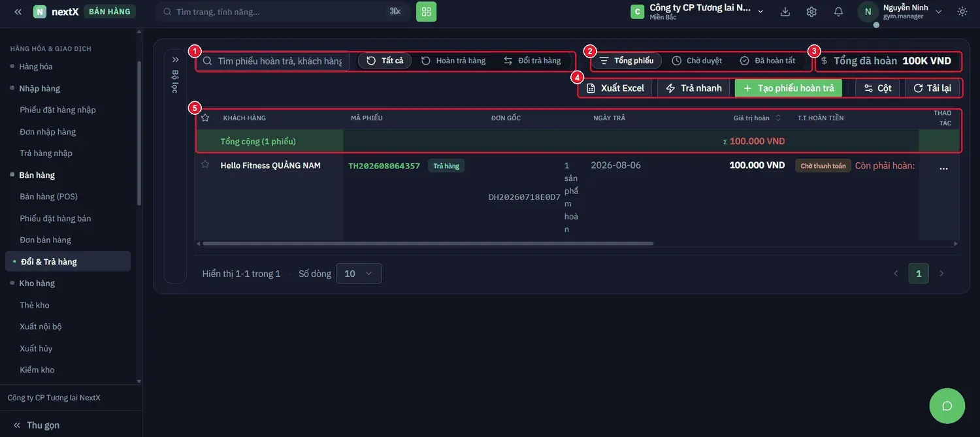Expand the Bộ lọc filter panel arrow

click(x=175, y=59)
